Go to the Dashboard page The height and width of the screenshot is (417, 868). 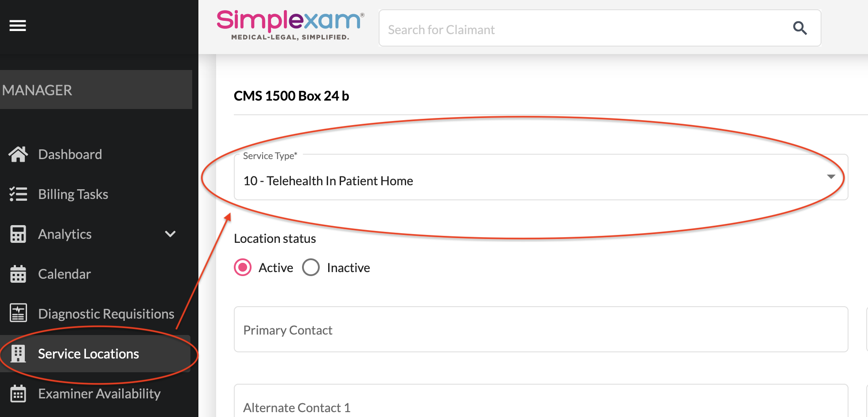pos(70,154)
